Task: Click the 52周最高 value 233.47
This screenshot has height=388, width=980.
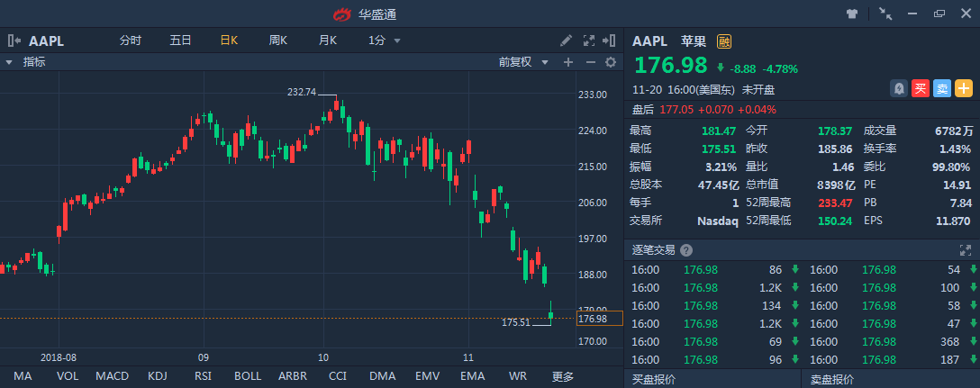Action: pos(836,203)
